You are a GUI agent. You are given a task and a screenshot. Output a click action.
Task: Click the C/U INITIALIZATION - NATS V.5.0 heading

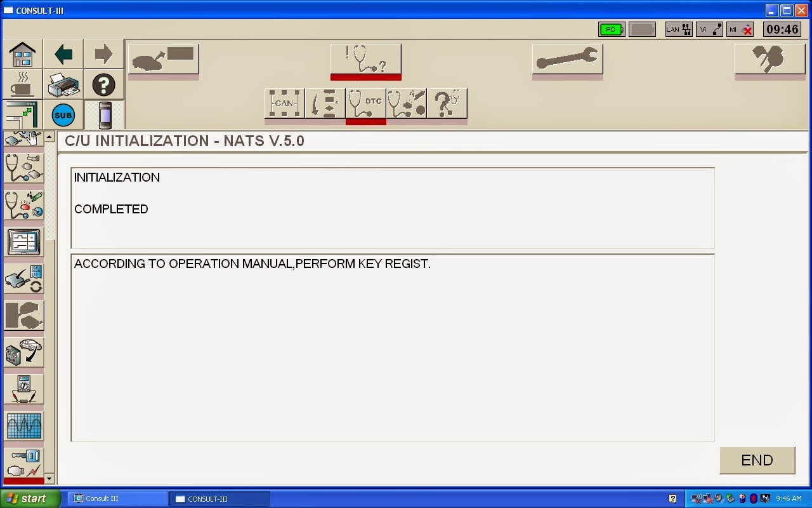185,141
